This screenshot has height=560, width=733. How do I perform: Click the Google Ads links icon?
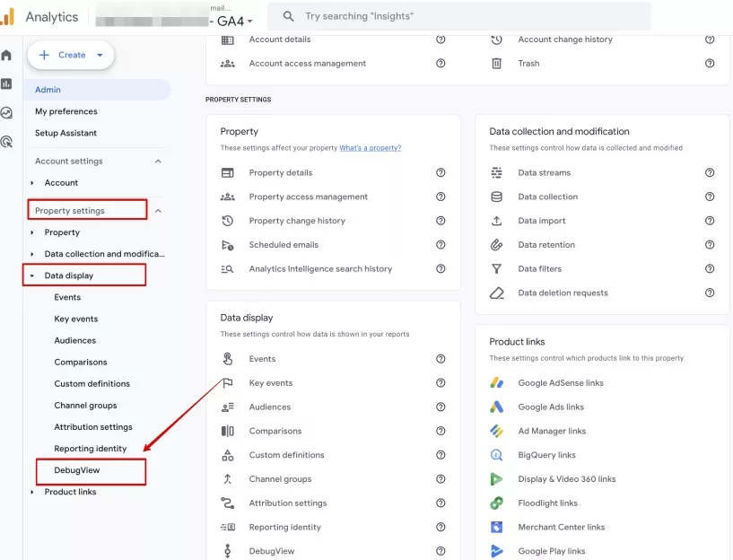[496, 407]
